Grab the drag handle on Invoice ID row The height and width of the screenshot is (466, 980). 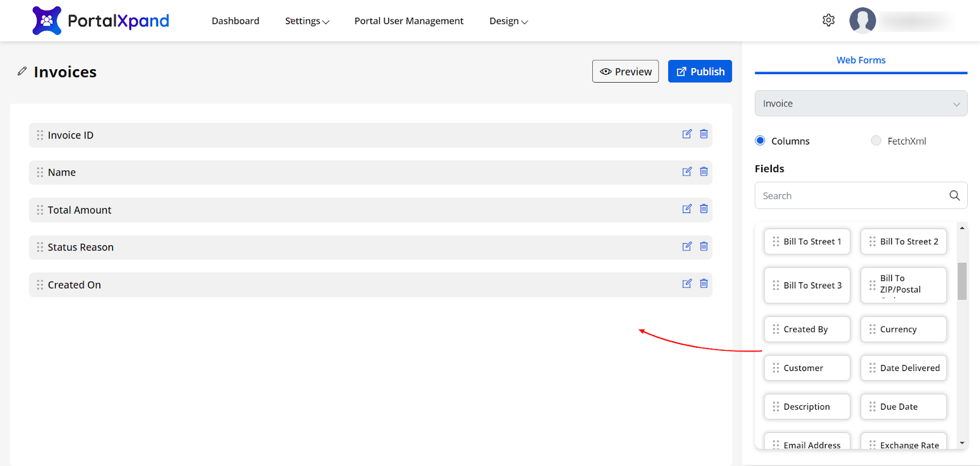pos(40,135)
